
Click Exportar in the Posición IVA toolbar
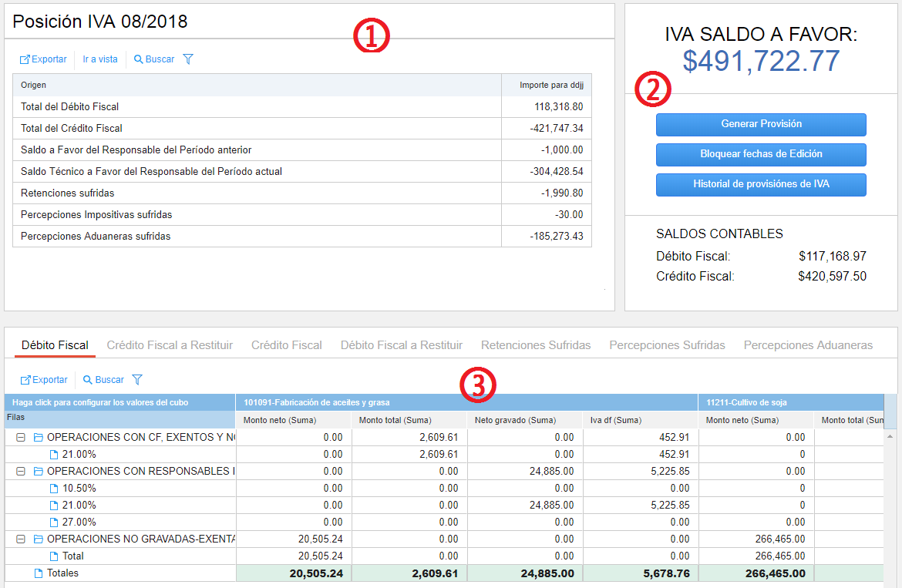(43, 59)
